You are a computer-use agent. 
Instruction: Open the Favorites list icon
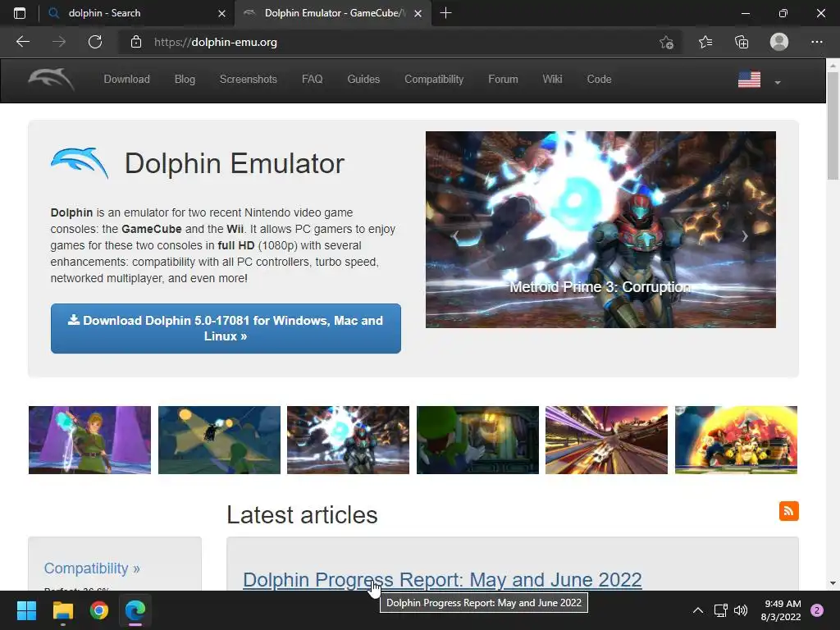705,42
